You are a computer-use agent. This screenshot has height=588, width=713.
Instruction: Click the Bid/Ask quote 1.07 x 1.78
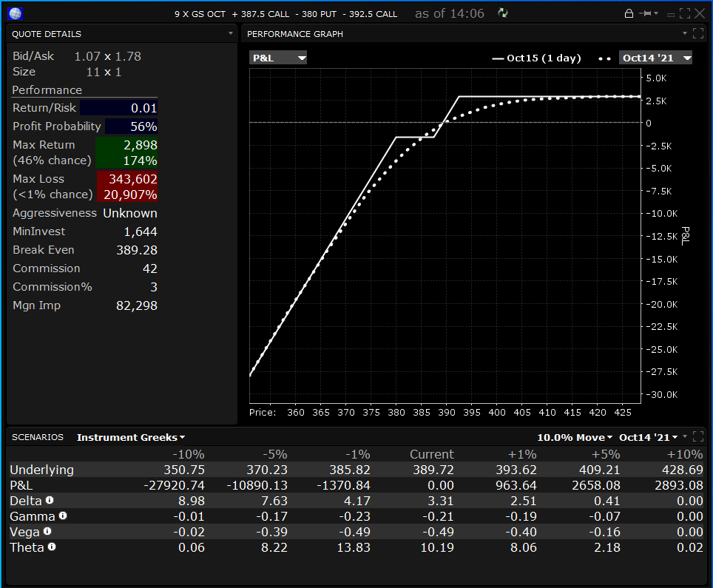[x=108, y=56]
